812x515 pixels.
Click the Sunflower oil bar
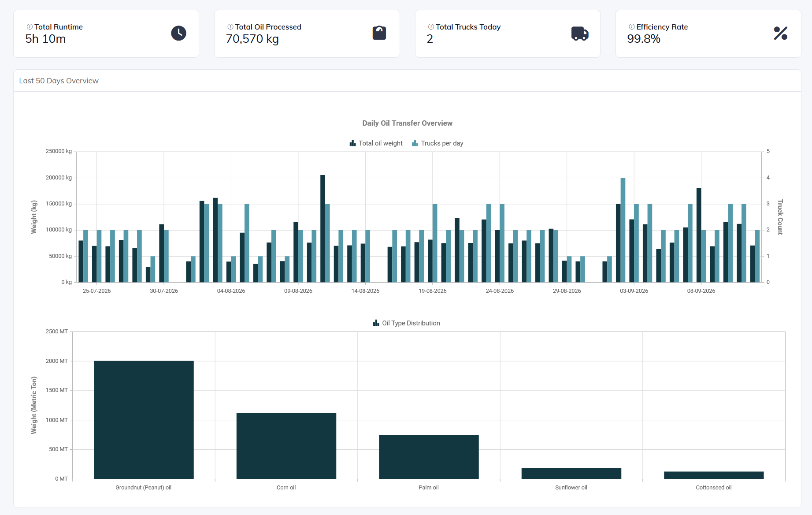[x=571, y=474]
